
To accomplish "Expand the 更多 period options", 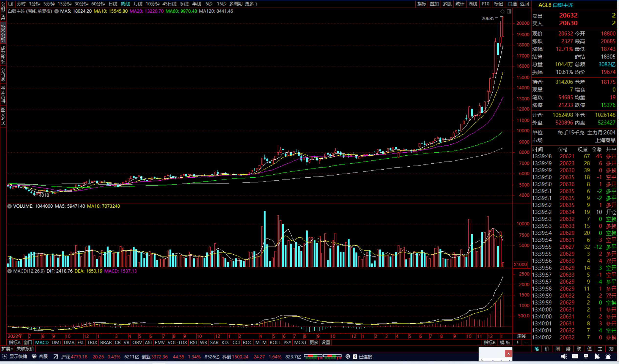I will [251, 4].
